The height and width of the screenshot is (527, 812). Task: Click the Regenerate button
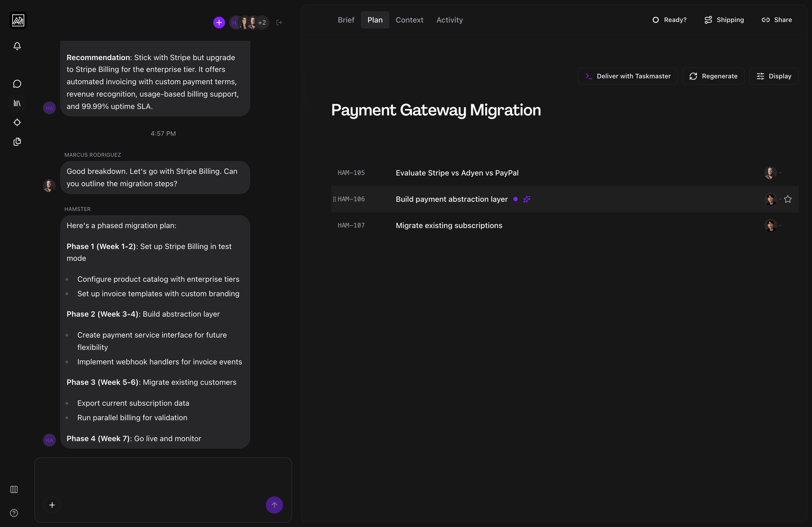713,76
